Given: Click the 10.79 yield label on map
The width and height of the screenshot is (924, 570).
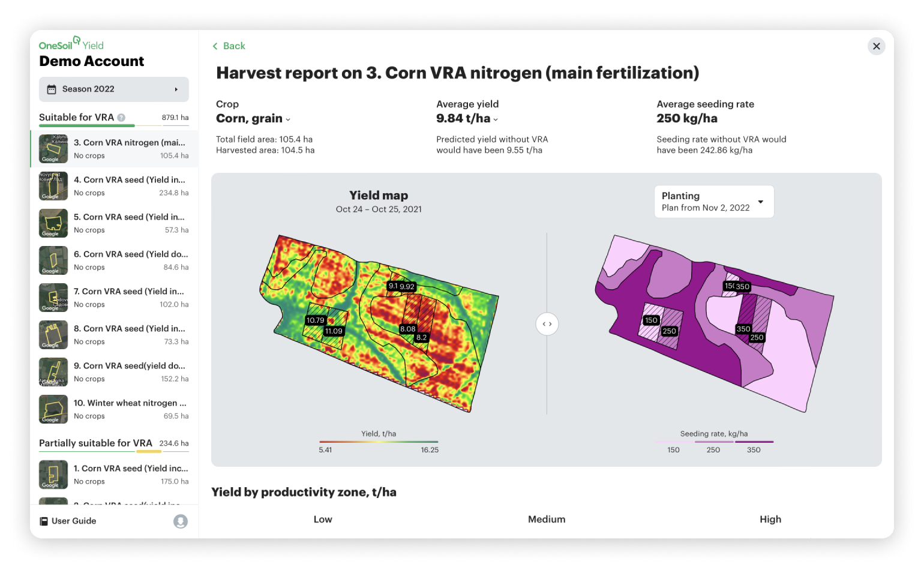Looking at the screenshot, I should pyautogui.click(x=315, y=320).
